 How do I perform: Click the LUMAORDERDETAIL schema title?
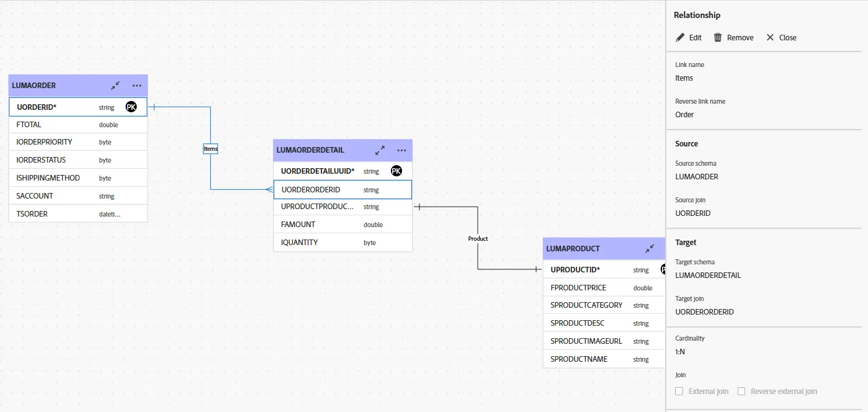[310, 150]
